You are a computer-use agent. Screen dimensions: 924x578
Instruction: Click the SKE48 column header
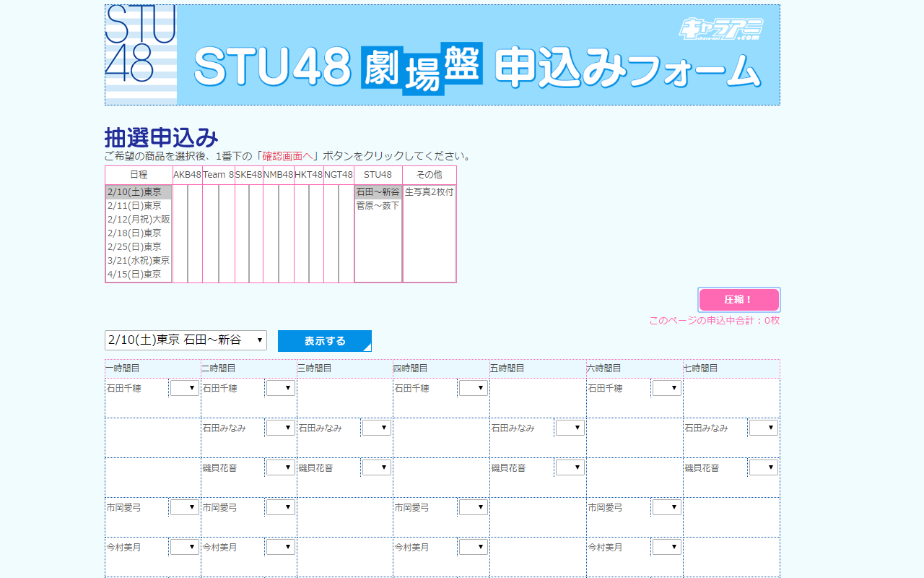point(249,175)
